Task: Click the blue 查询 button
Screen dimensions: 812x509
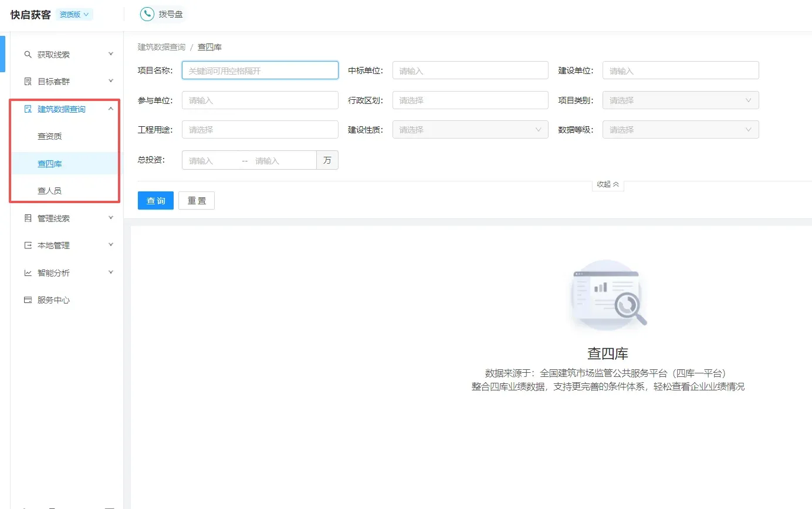Action: [x=155, y=201]
